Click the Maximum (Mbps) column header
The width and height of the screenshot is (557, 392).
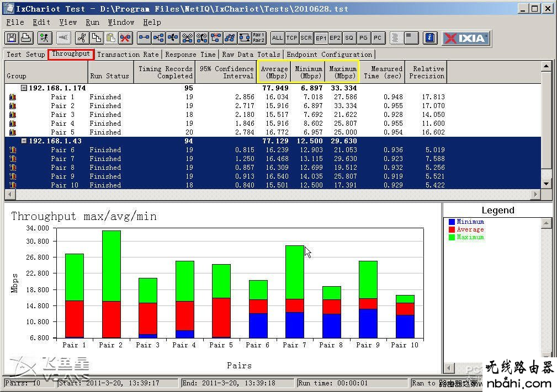[x=342, y=72]
